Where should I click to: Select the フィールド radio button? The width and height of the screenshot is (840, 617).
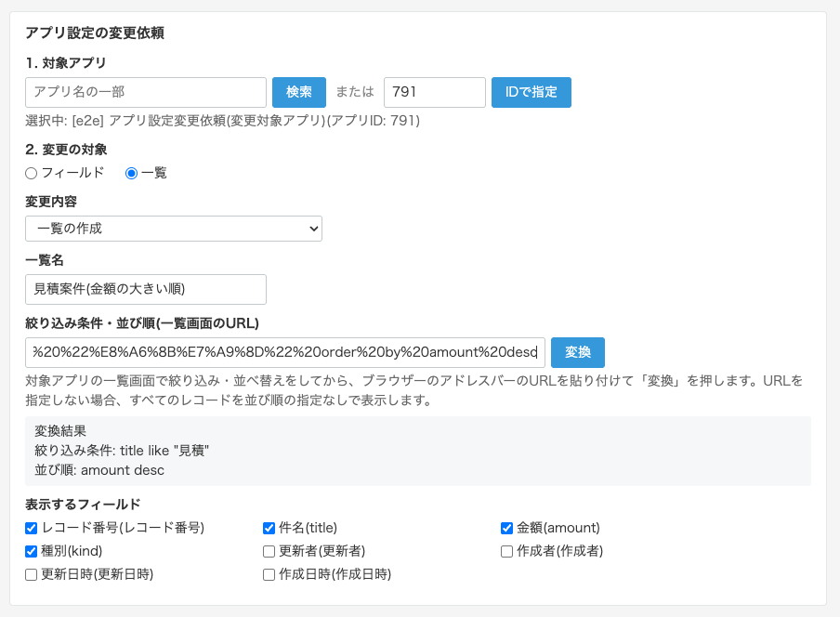31,174
